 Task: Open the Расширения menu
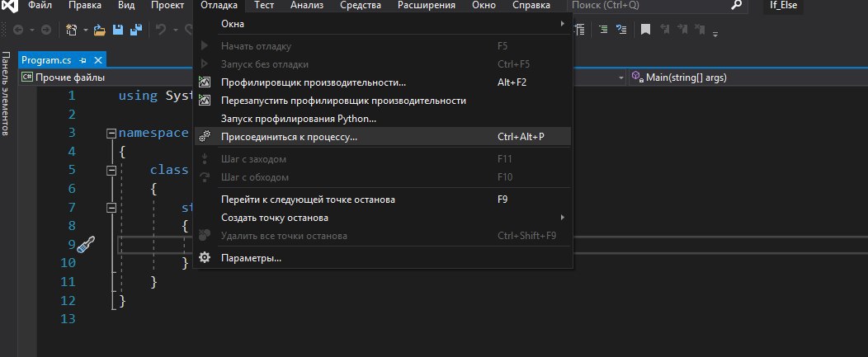click(x=427, y=6)
